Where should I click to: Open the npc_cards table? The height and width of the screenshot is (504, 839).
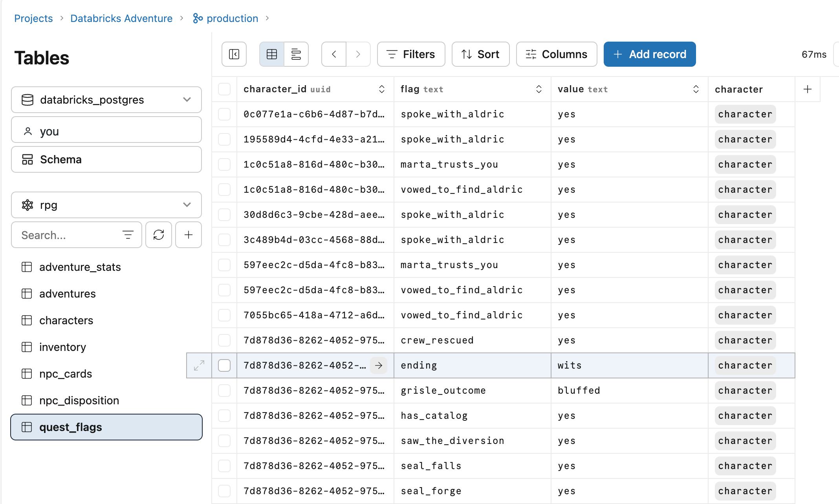point(106,374)
